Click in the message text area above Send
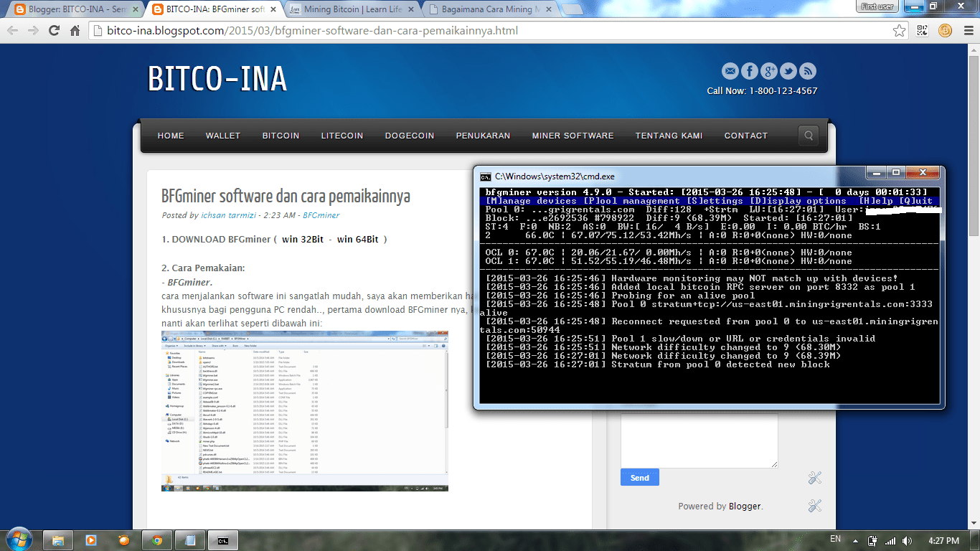 [x=699, y=441]
